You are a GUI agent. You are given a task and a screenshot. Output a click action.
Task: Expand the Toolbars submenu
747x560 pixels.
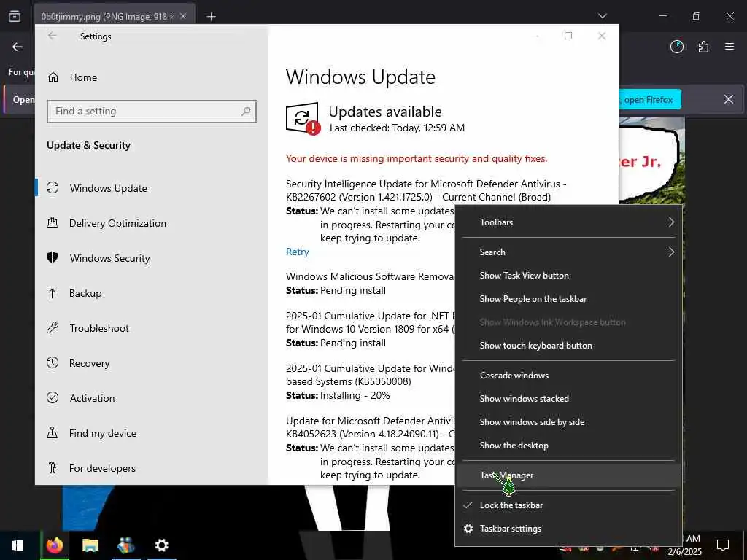(x=568, y=222)
